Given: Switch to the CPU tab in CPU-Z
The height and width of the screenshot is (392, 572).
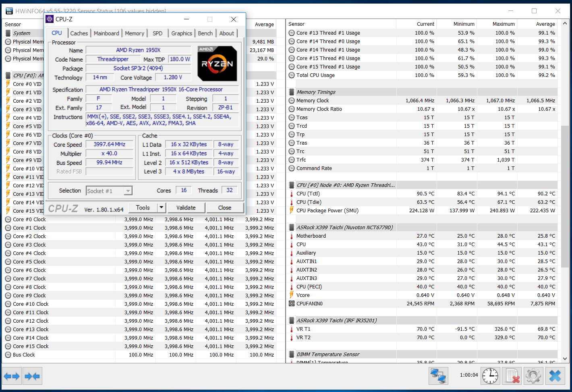Looking at the screenshot, I should tap(57, 33).
